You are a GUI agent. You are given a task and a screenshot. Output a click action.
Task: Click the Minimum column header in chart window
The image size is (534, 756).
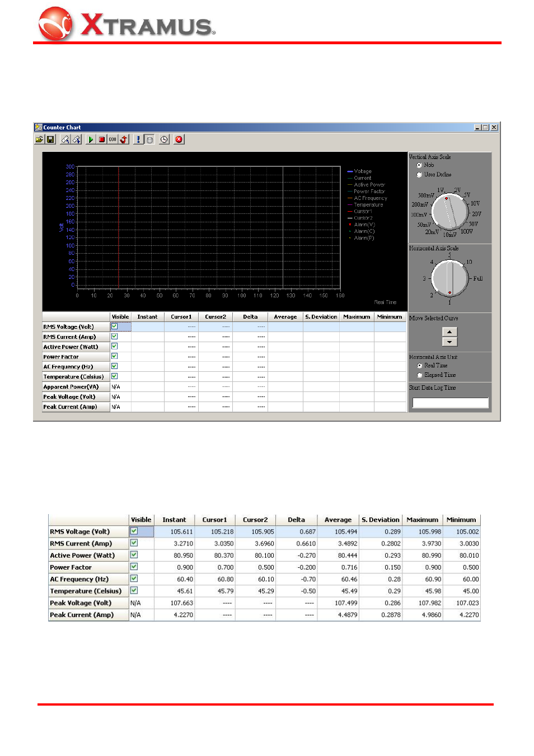(390, 317)
